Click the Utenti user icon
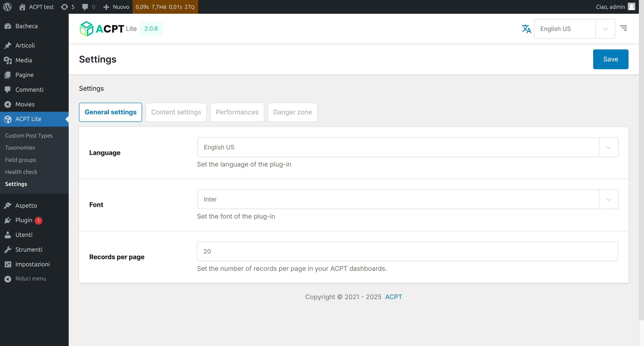The width and height of the screenshot is (644, 346). click(8, 235)
